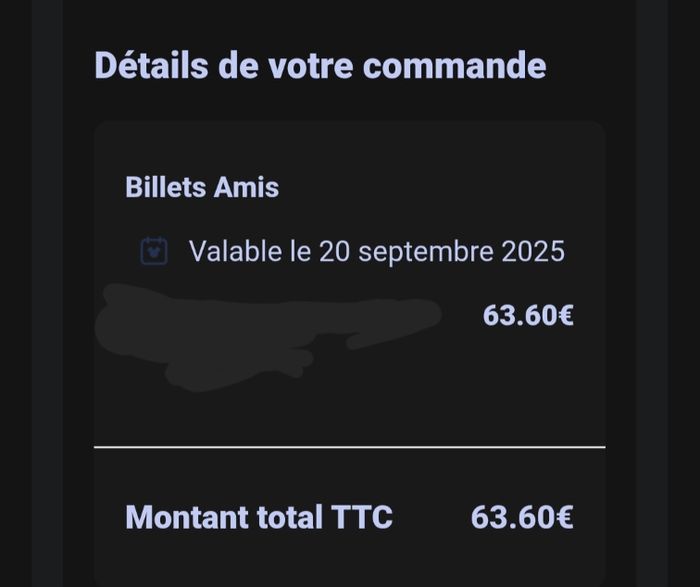
Task: Click the white horizontal divider line
Action: [350, 446]
